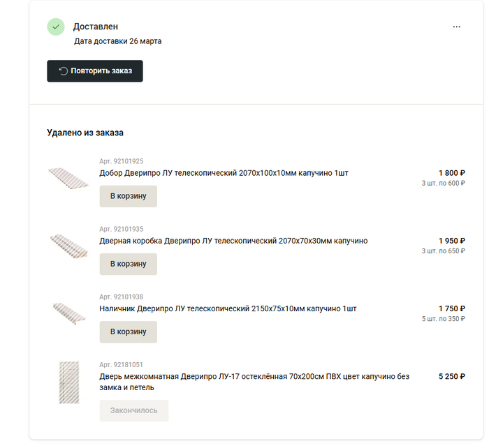Viewport: 489px width, 448px height.
Task: Open the Наличник Дверипро ЛУ product link
Action: coord(228,308)
